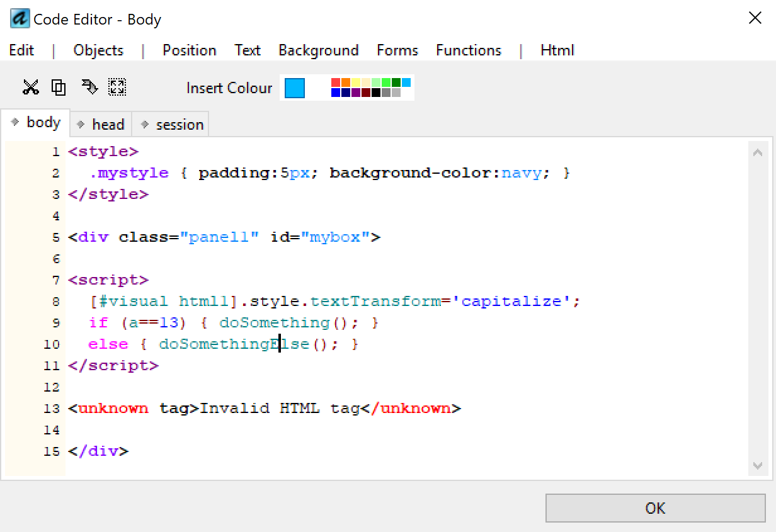Pick the purple palette swatch

point(356,93)
